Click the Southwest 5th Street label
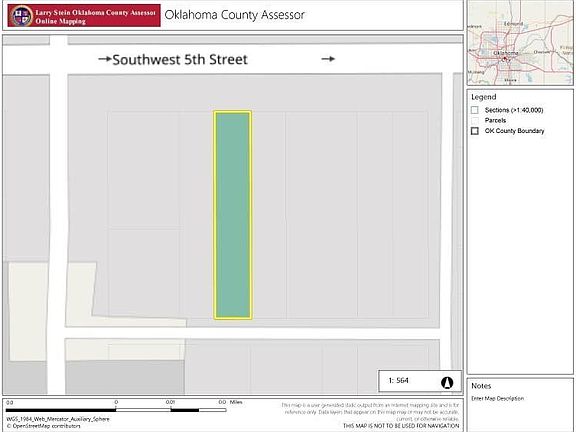The height and width of the screenshot is (432, 576). [180, 60]
